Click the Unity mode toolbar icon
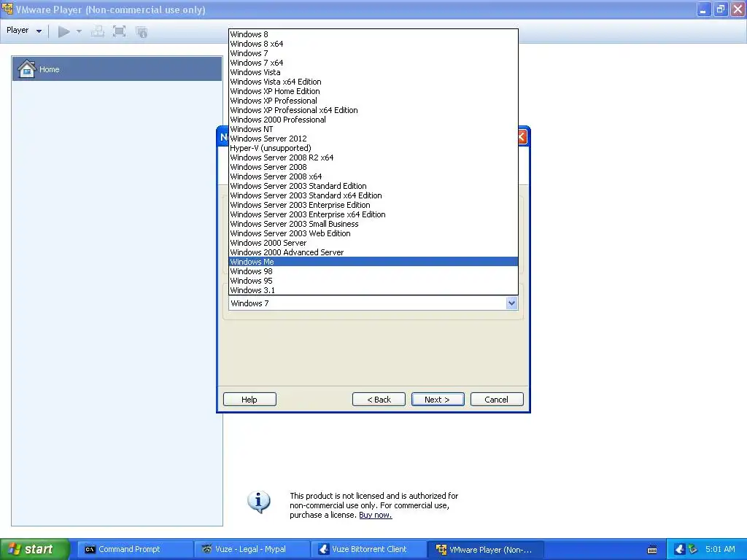This screenshot has width=747, height=560. (x=142, y=32)
